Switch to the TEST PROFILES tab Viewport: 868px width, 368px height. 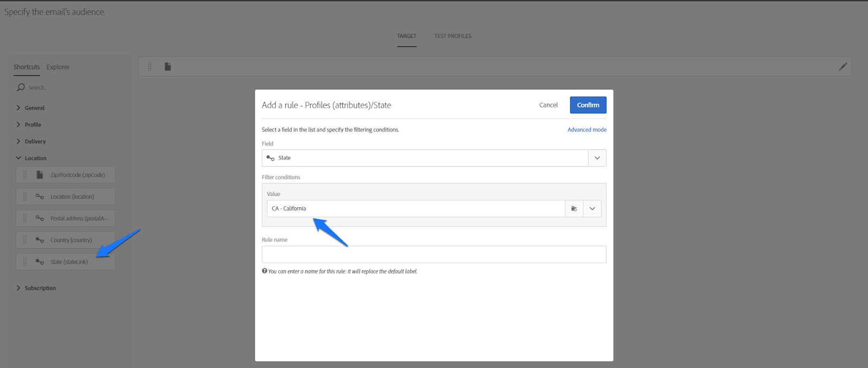click(x=452, y=36)
